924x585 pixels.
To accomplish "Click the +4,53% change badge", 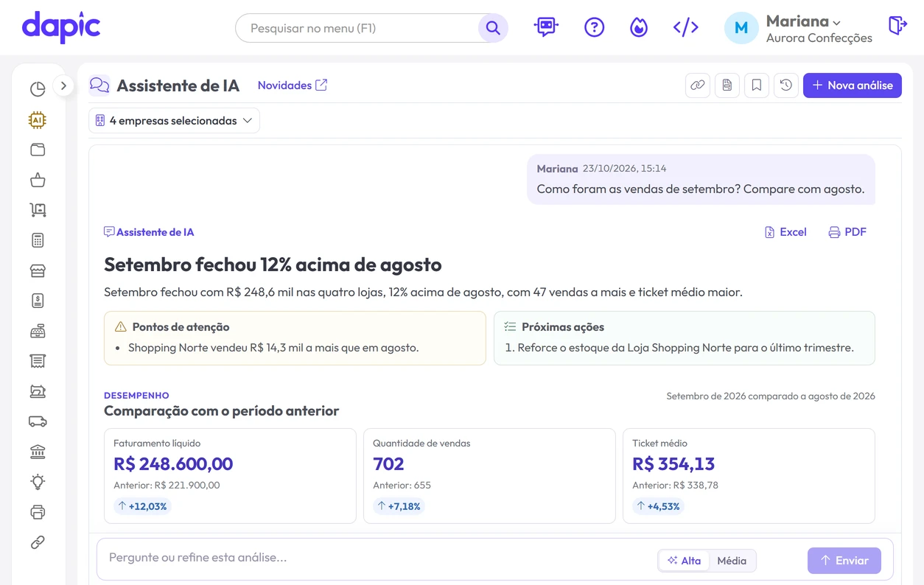I will click(658, 506).
